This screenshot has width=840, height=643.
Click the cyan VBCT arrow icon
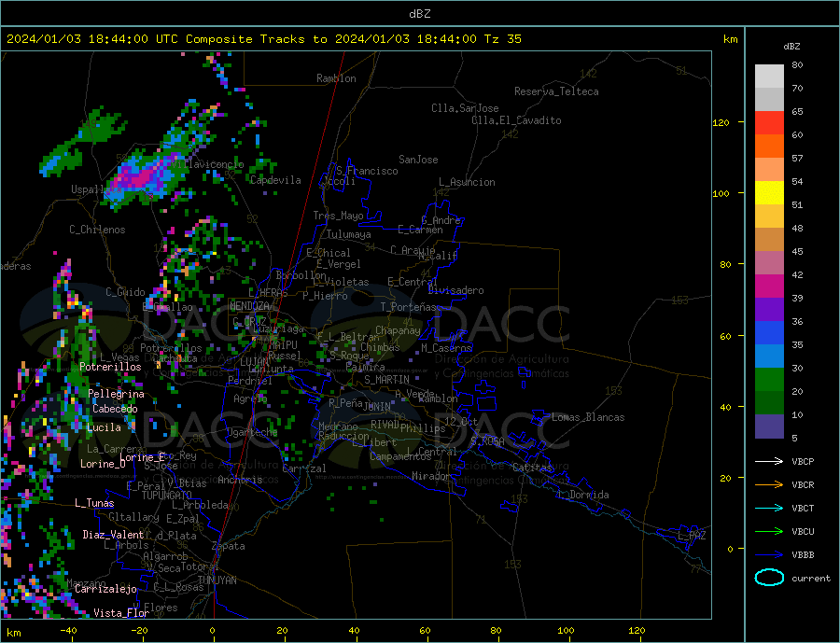click(769, 508)
